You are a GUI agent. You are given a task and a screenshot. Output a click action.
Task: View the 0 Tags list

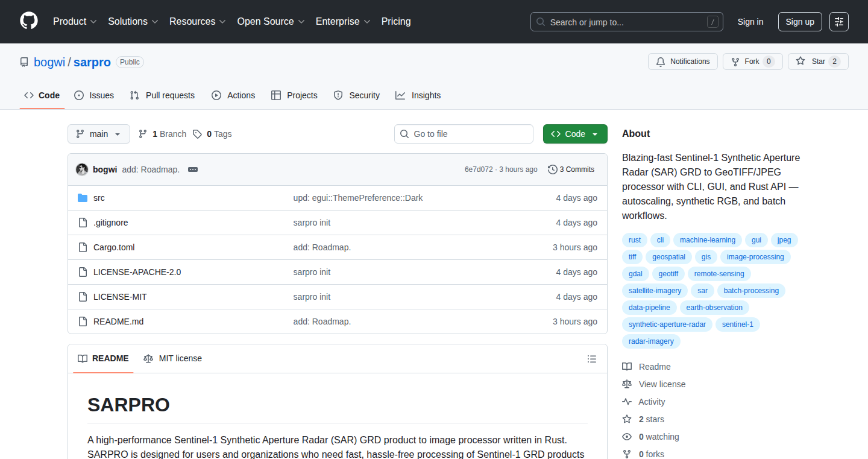(213, 134)
